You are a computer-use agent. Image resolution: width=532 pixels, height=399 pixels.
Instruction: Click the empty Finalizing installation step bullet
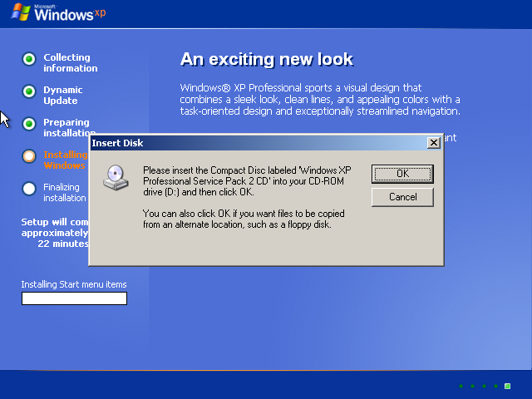[x=29, y=188]
